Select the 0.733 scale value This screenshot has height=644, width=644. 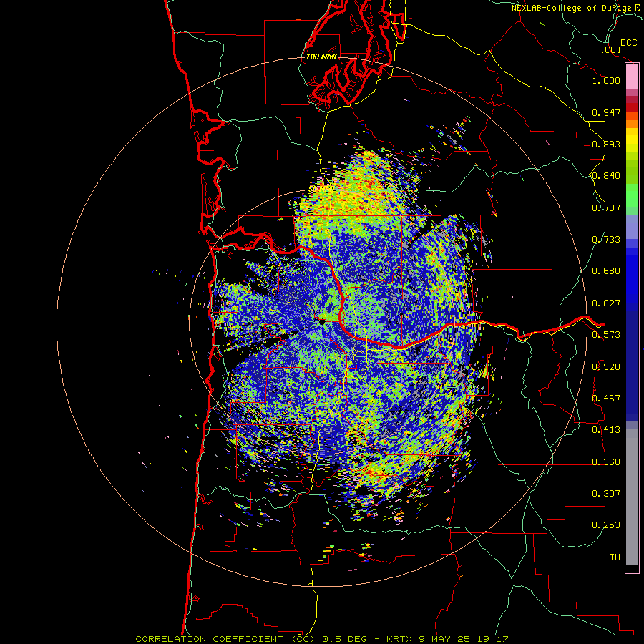click(x=606, y=240)
